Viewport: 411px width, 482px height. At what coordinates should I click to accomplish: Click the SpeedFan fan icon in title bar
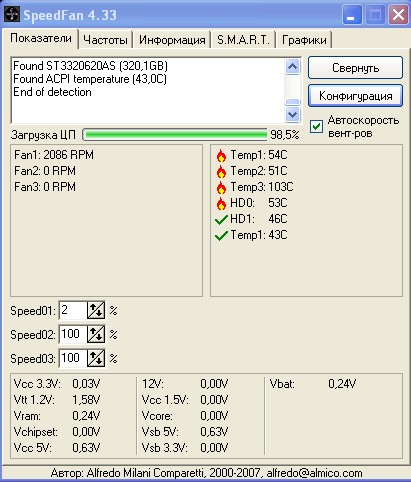click(12, 15)
